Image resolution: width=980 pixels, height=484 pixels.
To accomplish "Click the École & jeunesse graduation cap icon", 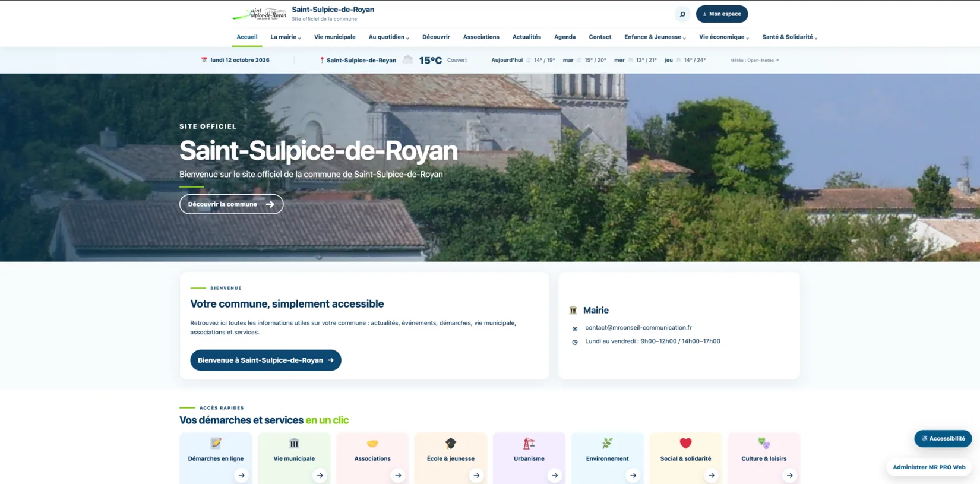I will click(x=451, y=443).
